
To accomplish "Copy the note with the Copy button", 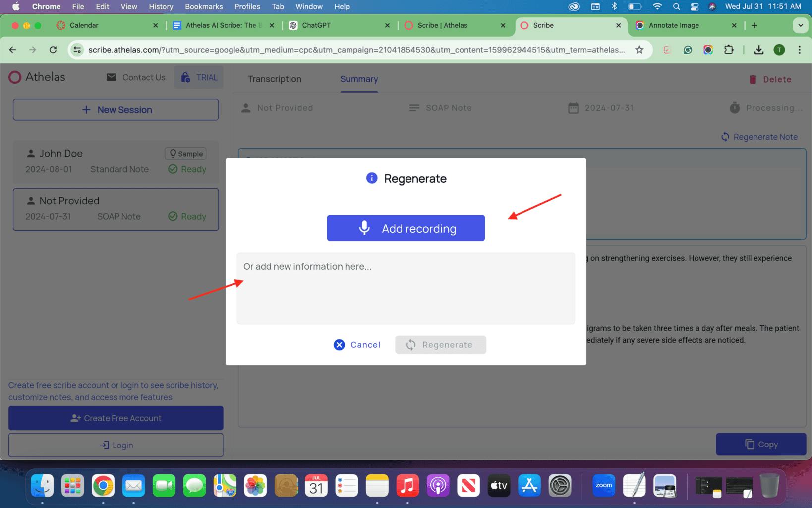I will [761, 444].
